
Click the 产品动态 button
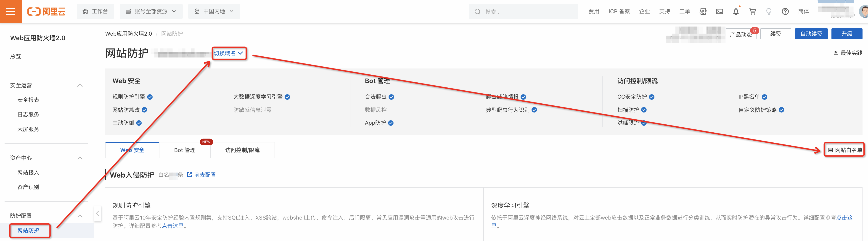741,34
